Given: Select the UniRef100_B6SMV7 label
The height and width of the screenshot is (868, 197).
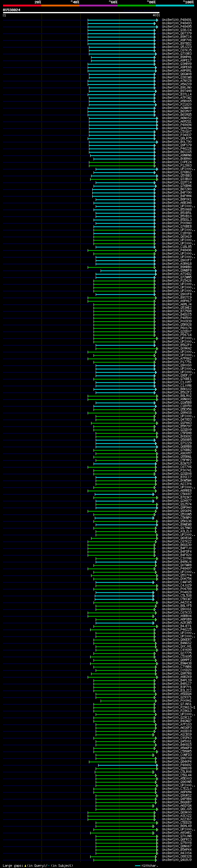Looking at the screenshot, I should [176, 111].
